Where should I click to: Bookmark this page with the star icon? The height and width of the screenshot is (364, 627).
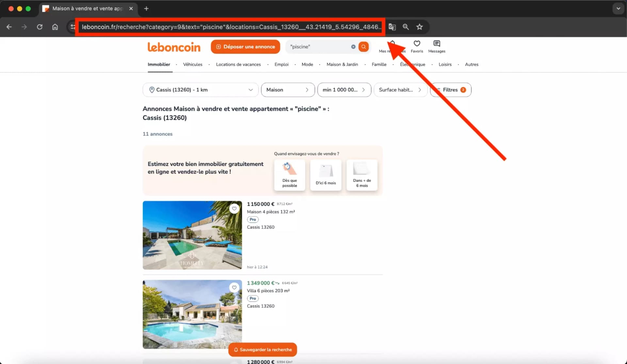420,27
